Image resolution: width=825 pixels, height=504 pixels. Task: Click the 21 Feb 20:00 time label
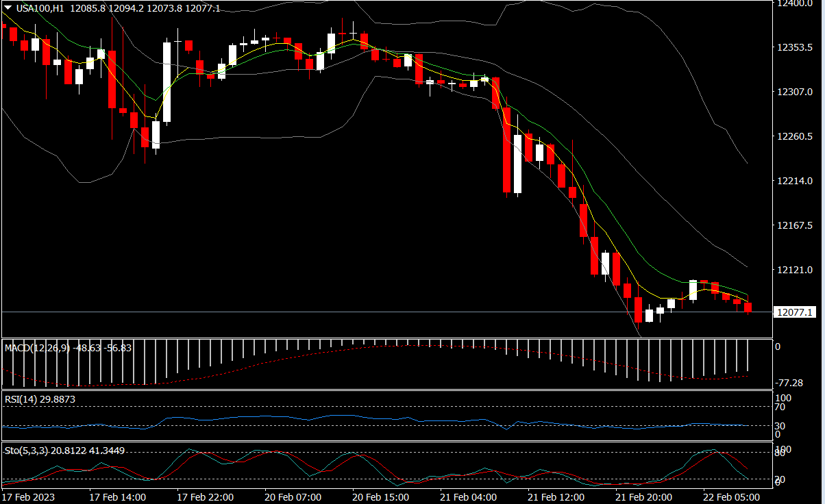pos(644,496)
